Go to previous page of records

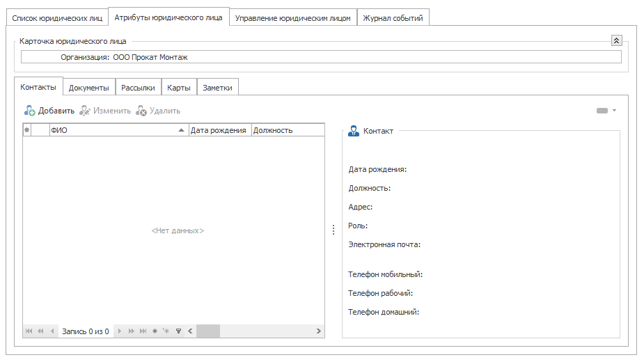click(40, 331)
